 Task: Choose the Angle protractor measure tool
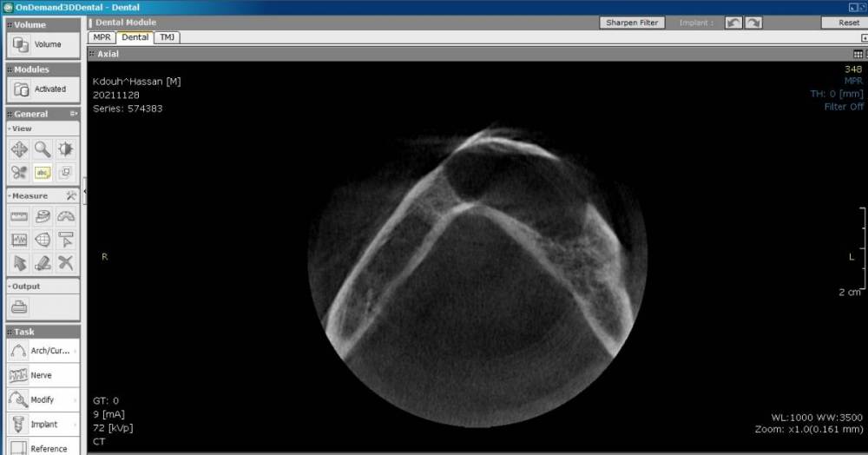[66, 217]
